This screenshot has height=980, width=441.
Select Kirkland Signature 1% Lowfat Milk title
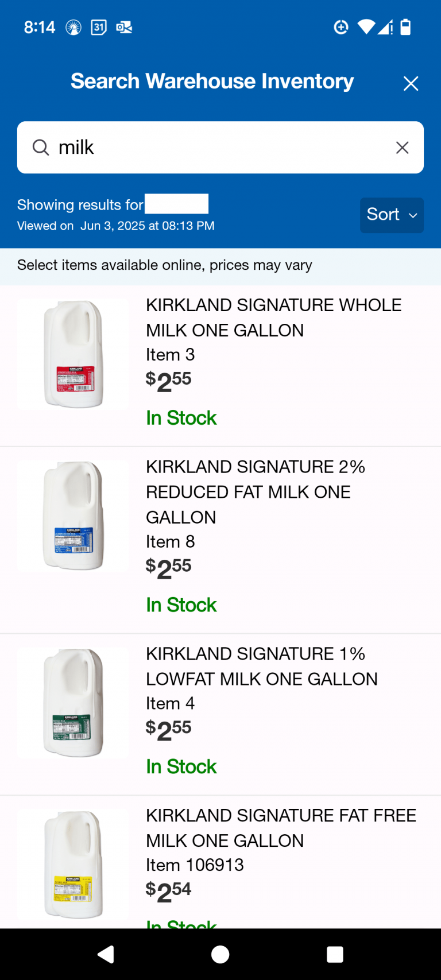(x=261, y=666)
